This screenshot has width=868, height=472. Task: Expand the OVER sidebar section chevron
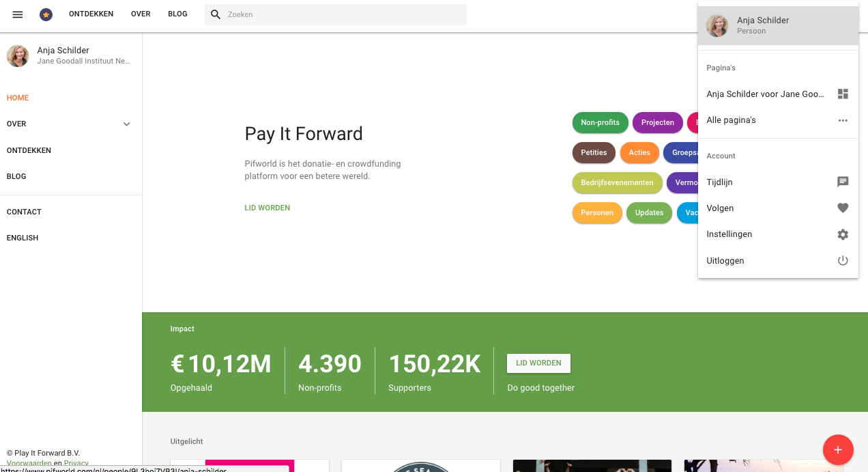[126, 124]
